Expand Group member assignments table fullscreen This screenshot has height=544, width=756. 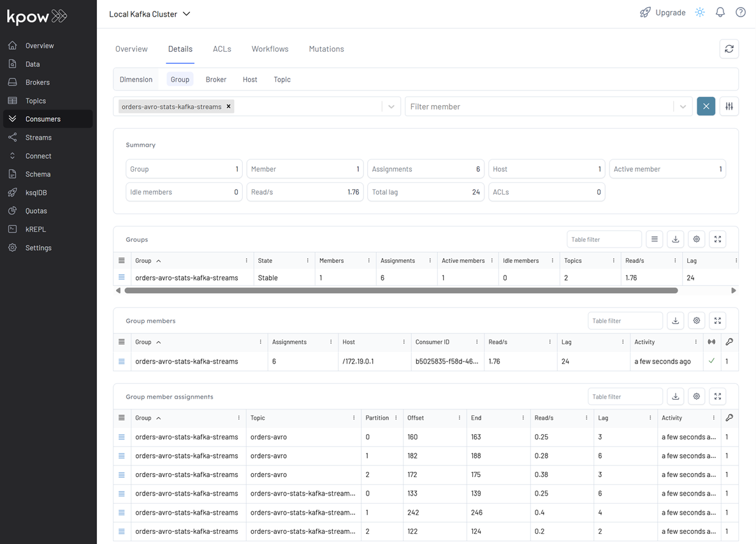point(717,397)
